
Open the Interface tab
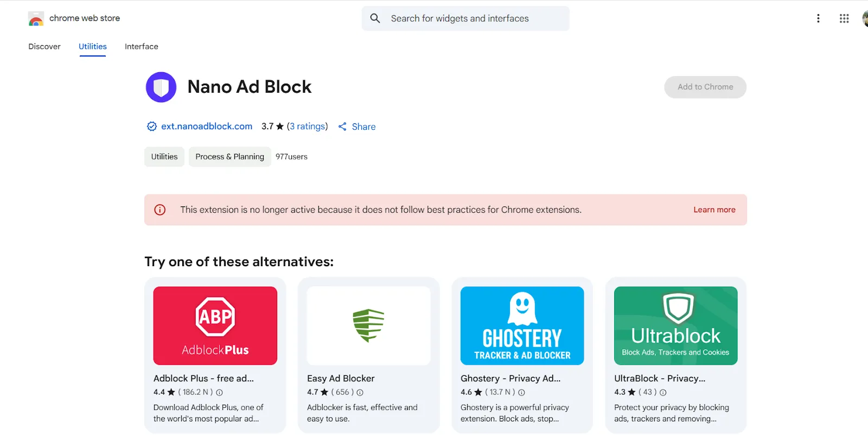tap(142, 47)
